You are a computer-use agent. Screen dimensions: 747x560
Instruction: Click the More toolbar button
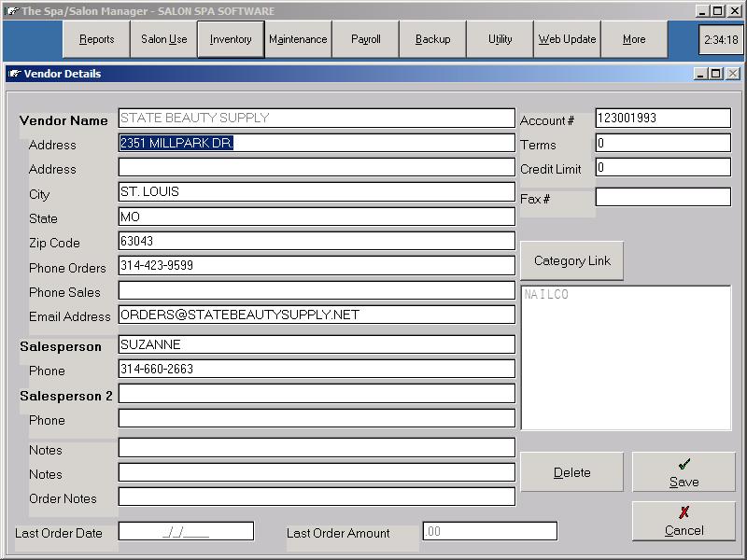pos(634,39)
